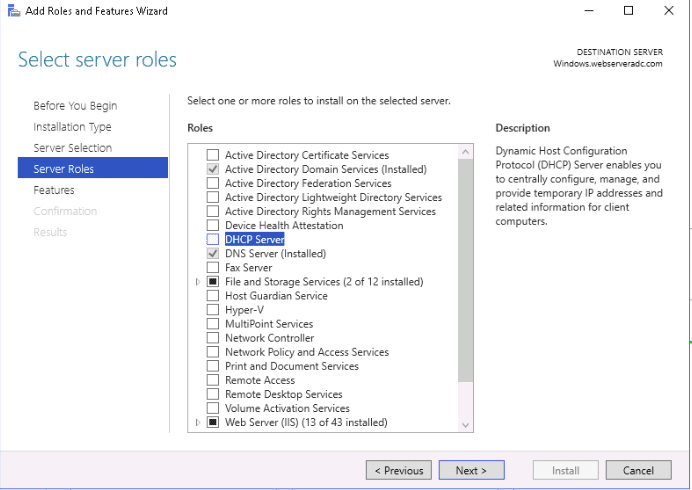Screen dimensions: 692x490
Task: Click Volume Activation Services label
Action: 287,408
